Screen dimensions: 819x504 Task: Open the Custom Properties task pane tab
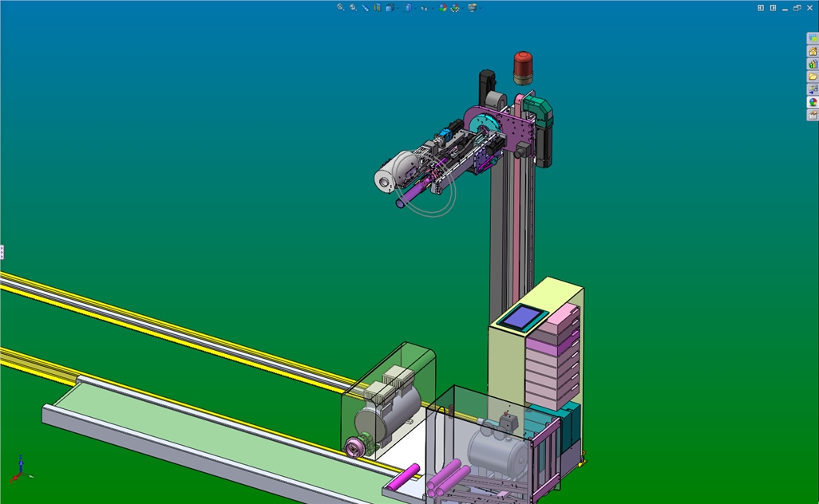[x=813, y=114]
